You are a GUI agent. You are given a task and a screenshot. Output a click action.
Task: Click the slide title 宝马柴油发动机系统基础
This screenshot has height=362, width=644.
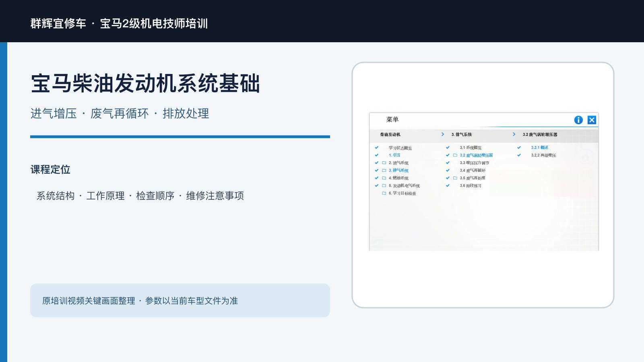(145, 83)
